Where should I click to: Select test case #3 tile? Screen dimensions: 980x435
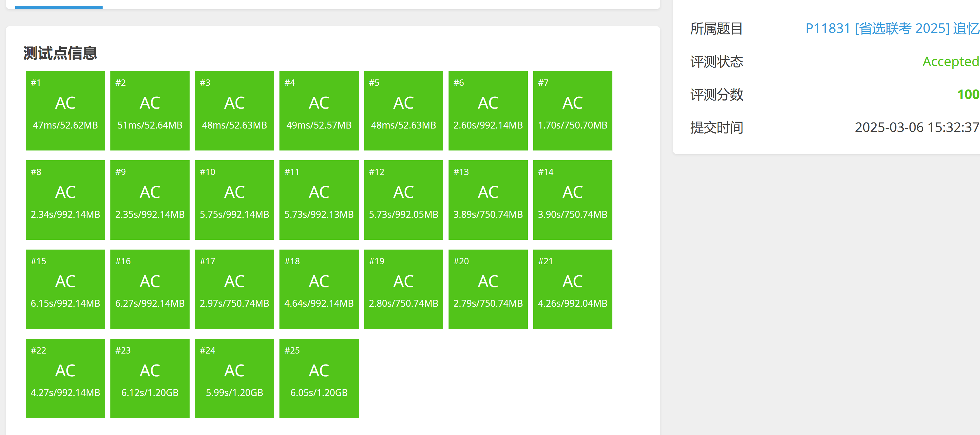[234, 111]
